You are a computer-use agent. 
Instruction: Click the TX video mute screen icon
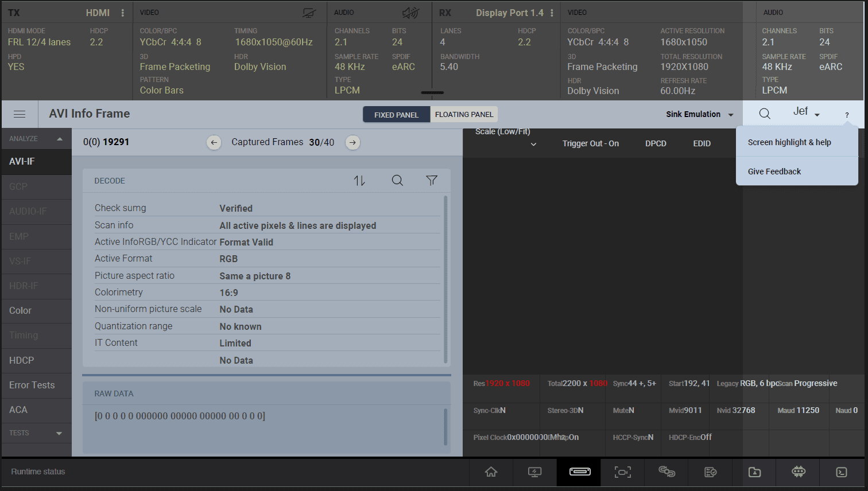tap(309, 13)
